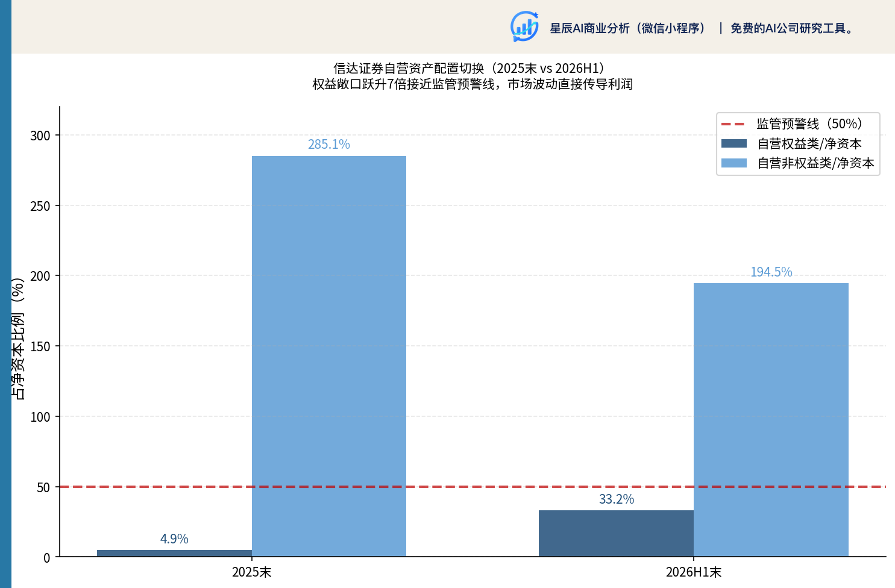Click the 免费的AI公司研究工具 text
This screenshot has width=895, height=588.
click(x=793, y=28)
